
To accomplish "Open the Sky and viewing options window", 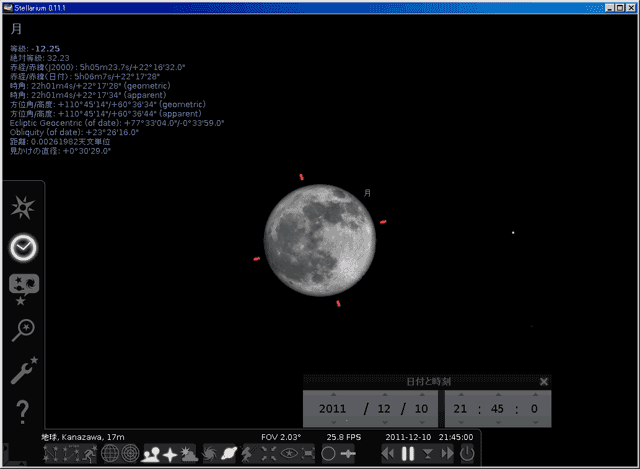I will point(23,288).
